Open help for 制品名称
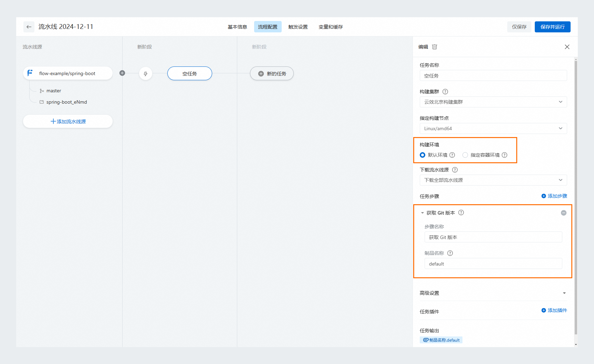The height and width of the screenshot is (364, 594). pyautogui.click(x=450, y=253)
